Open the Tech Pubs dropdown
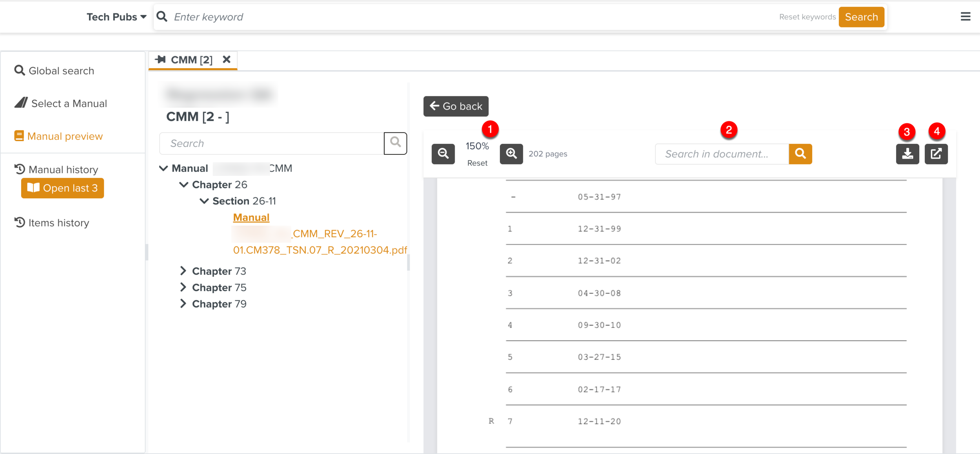Viewport: 980px width, 454px height. [x=116, y=17]
